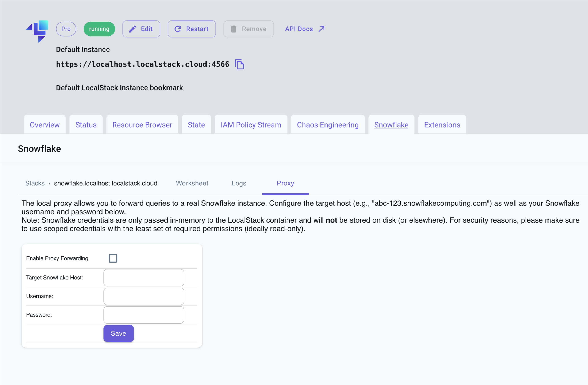
Task: Restart the instance
Action: click(192, 29)
